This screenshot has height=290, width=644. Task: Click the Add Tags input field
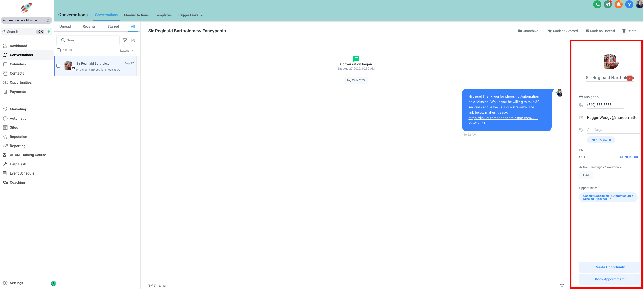612,129
